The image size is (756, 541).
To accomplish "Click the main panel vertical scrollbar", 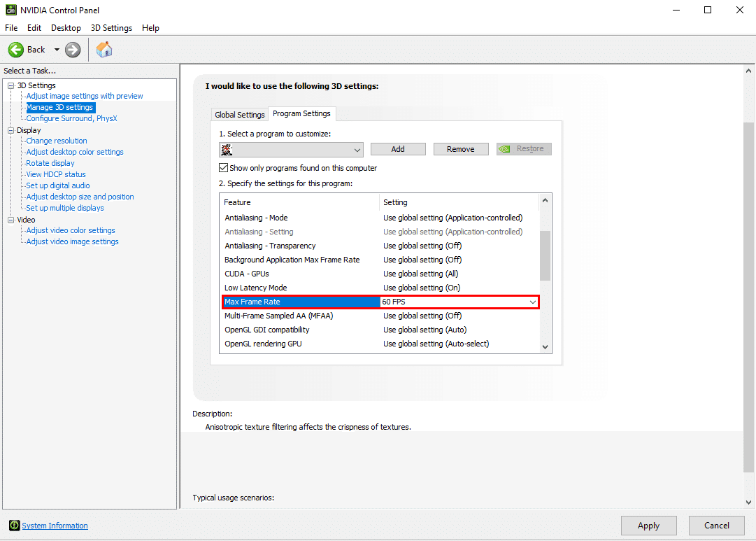I will click(748, 296).
